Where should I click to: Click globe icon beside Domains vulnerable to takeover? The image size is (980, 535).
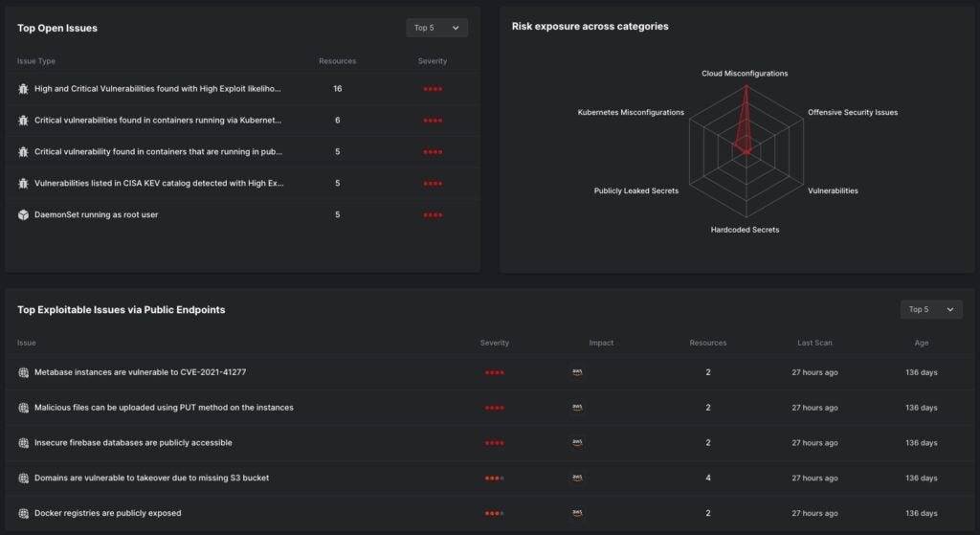click(x=24, y=479)
